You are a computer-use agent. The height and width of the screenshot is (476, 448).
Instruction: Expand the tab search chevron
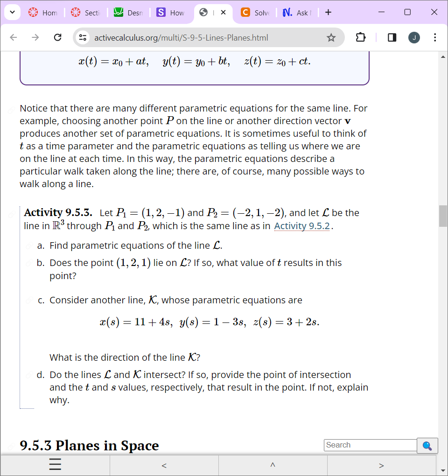coord(12,13)
